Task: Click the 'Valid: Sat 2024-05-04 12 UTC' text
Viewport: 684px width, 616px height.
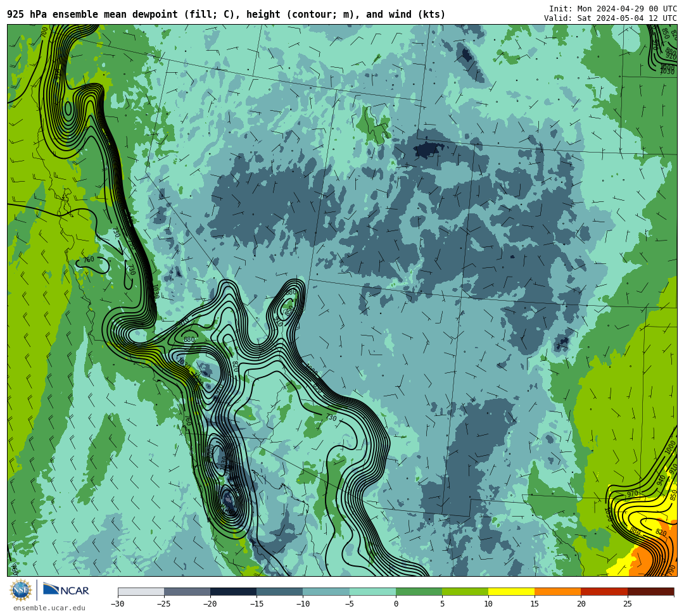Action: (x=611, y=18)
